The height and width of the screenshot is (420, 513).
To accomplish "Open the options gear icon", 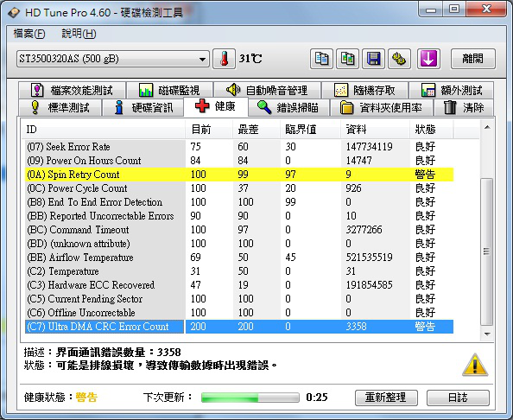I will pyautogui.click(x=399, y=59).
